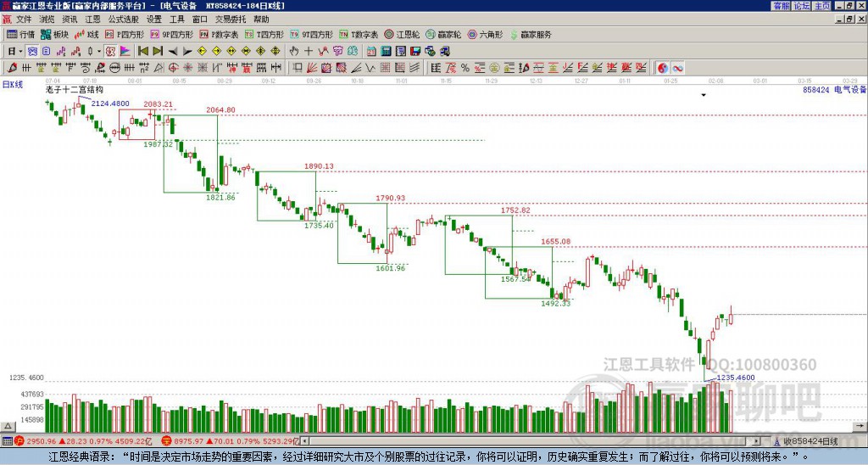Click the candlestick chart-type icon

point(90,52)
